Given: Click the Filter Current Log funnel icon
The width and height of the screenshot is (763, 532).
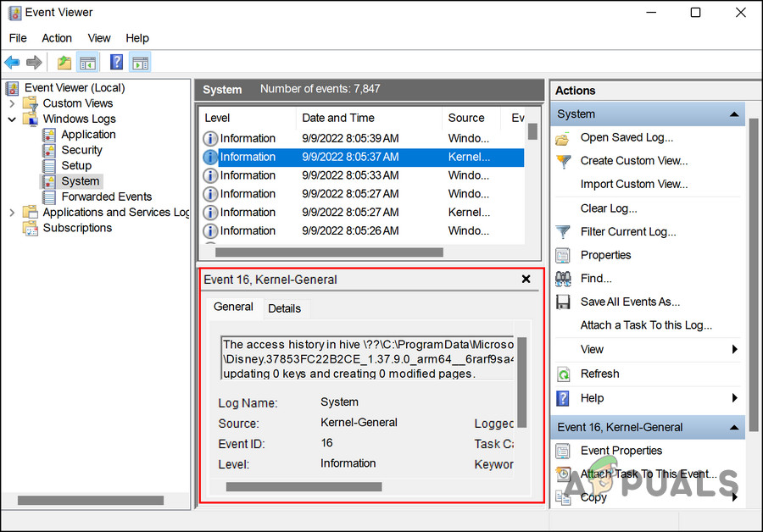Looking at the screenshot, I should tap(563, 232).
